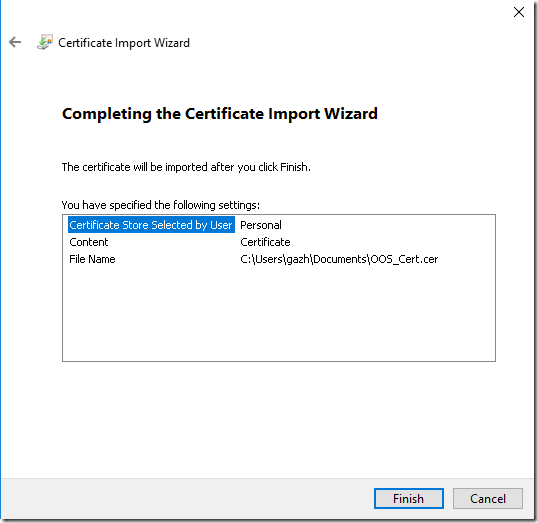Click the gray footer area left of Finish

pyautogui.click(x=187, y=498)
